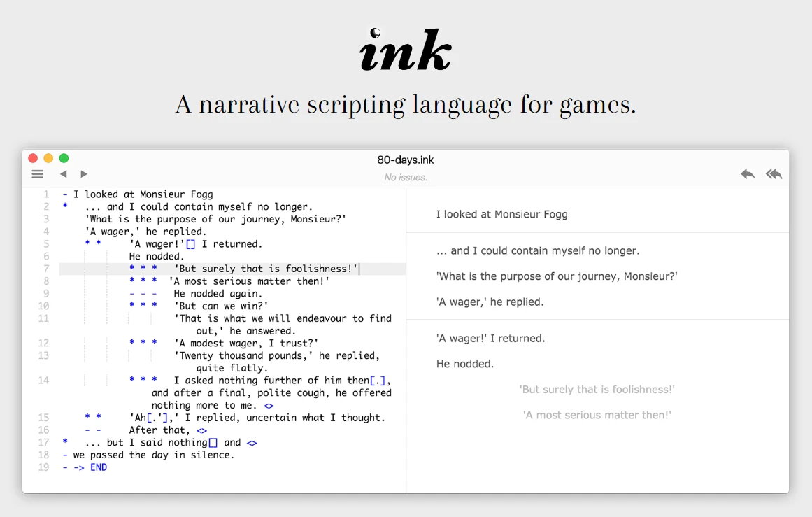This screenshot has width=812, height=517.
Task: Click editor line ''Twenty thousand pounds,' he replied,'
Action: 277,356
